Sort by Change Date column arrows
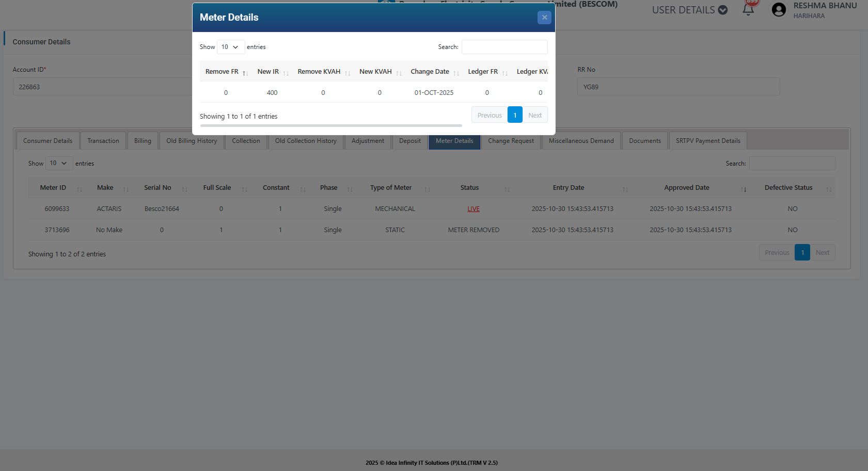This screenshot has width=868, height=471. tap(456, 73)
